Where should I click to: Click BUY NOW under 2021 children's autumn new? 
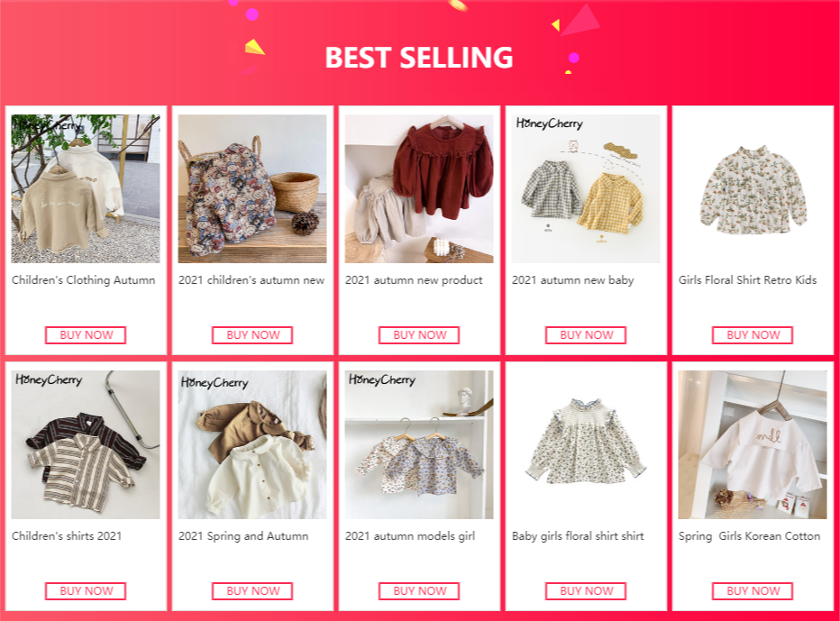pyautogui.click(x=252, y=335)
